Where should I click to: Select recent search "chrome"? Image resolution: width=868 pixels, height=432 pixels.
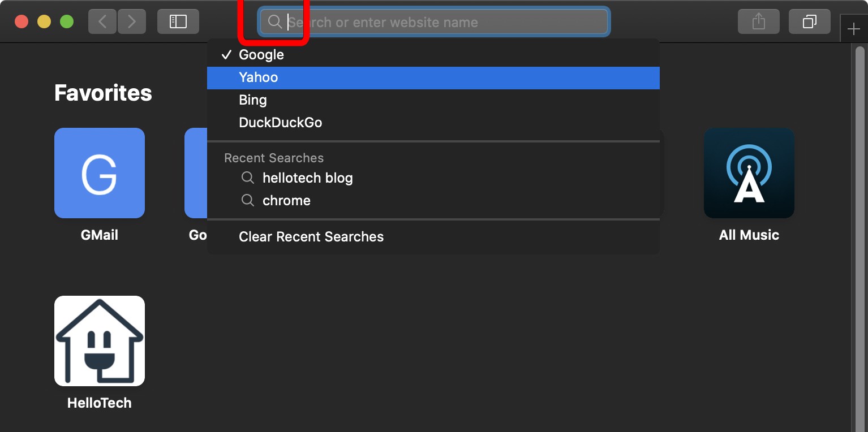click(286, 201)
